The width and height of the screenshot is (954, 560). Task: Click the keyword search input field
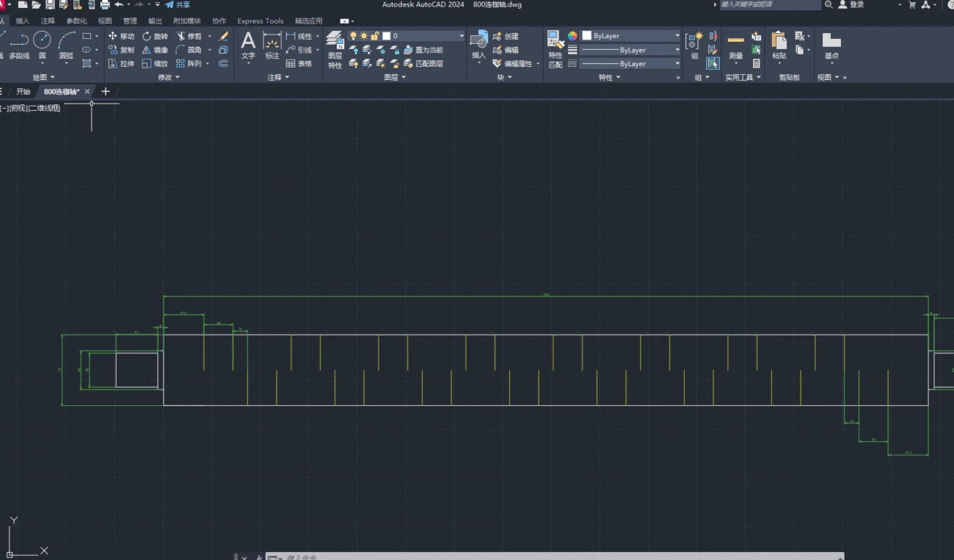coord(769,4)
